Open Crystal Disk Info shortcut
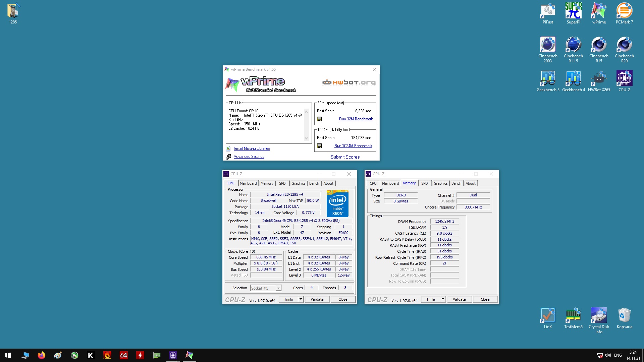 point(599,320)
